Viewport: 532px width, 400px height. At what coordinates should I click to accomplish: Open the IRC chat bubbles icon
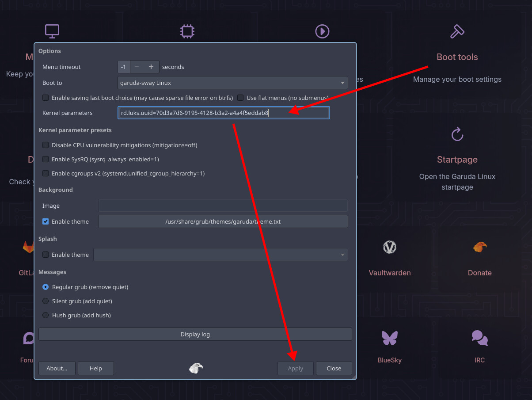(x=479, y=338)
